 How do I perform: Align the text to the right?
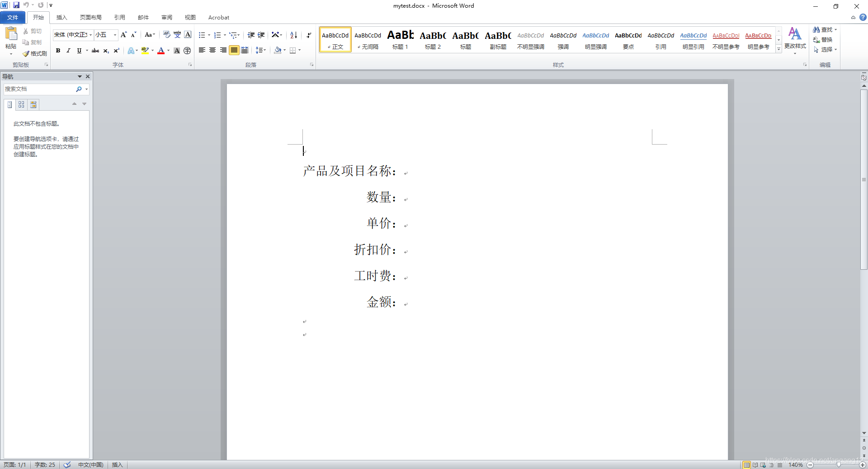point(223,50)
